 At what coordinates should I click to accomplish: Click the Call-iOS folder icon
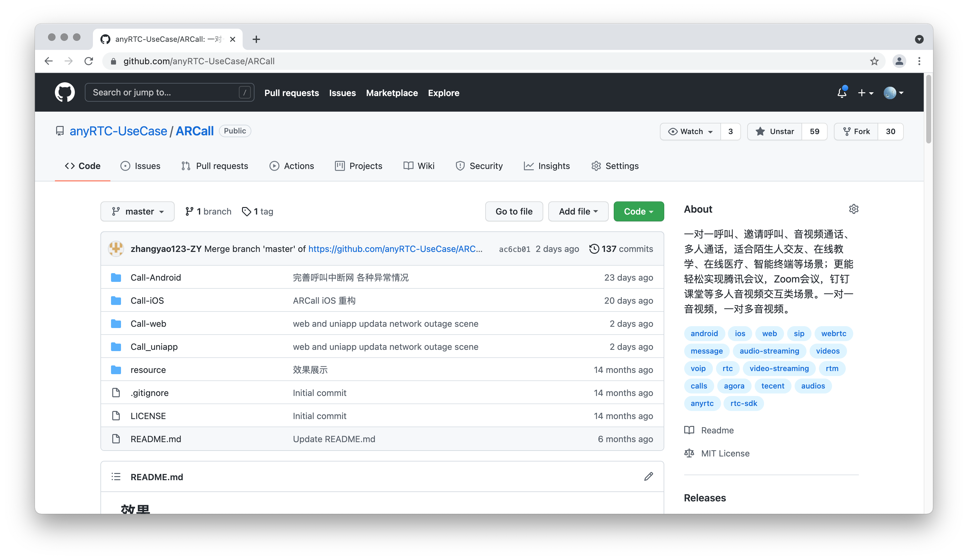[x=116, y=300]
